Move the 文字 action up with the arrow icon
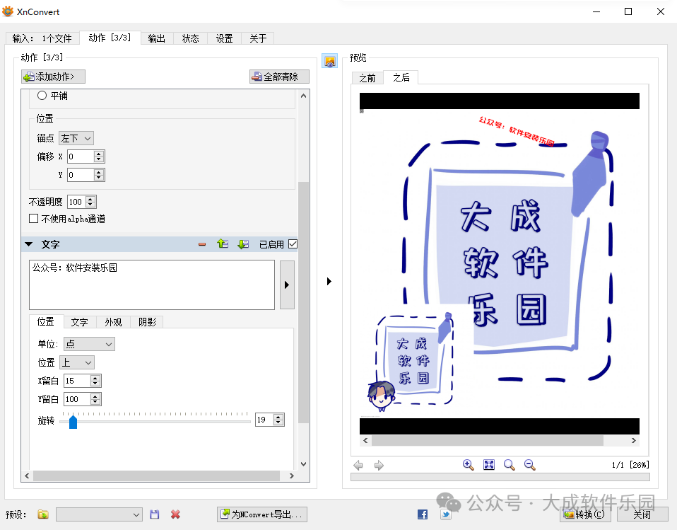678x532 pixels. pos(222,244)
